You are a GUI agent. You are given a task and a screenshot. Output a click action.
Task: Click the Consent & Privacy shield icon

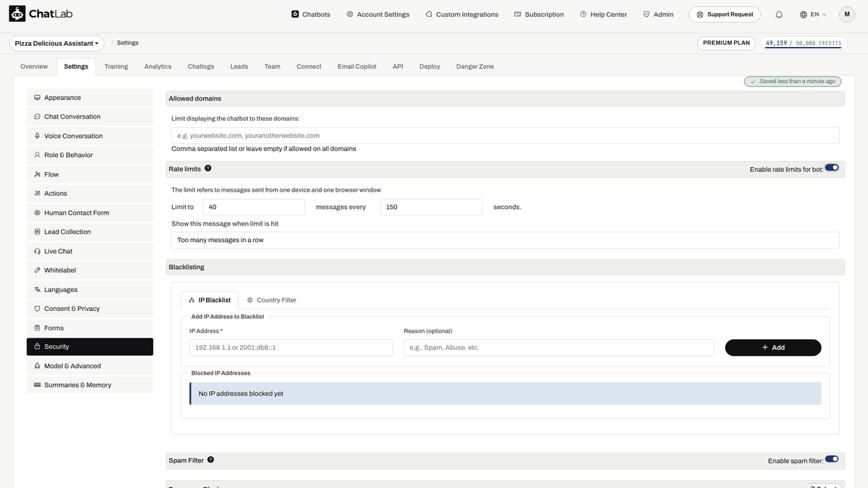[37, 309]
